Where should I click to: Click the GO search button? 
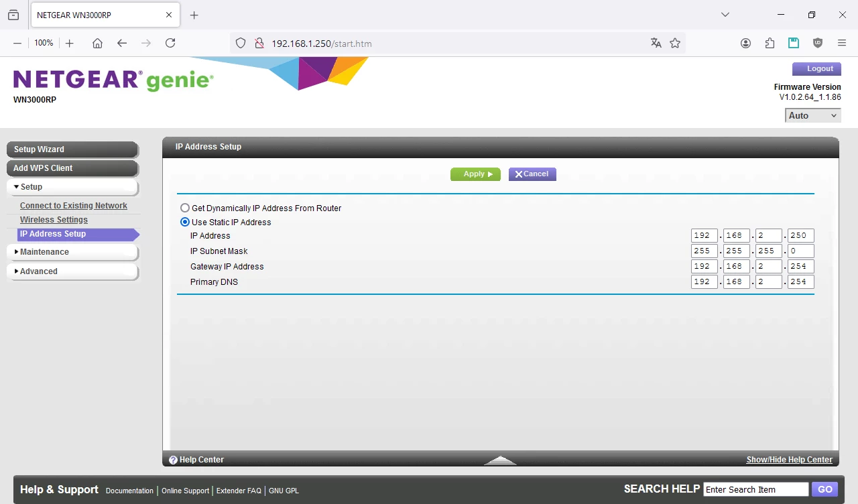pos(824,489)
